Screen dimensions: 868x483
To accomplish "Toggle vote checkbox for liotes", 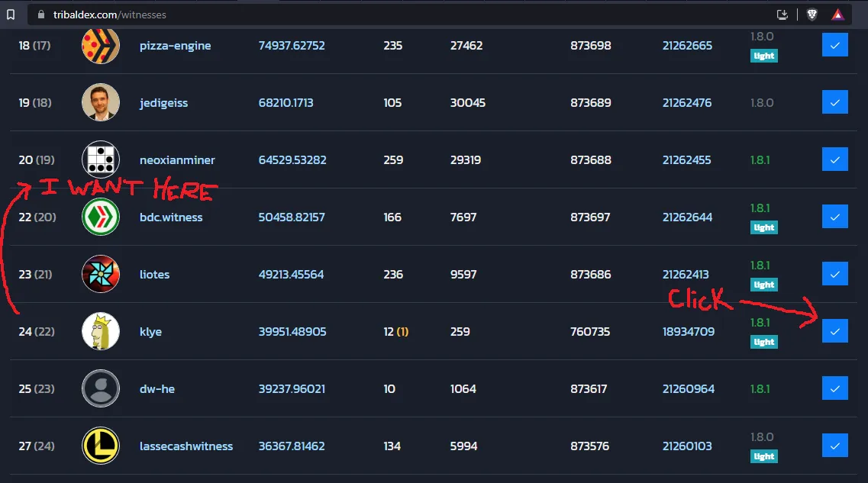I will coord(834,274).
